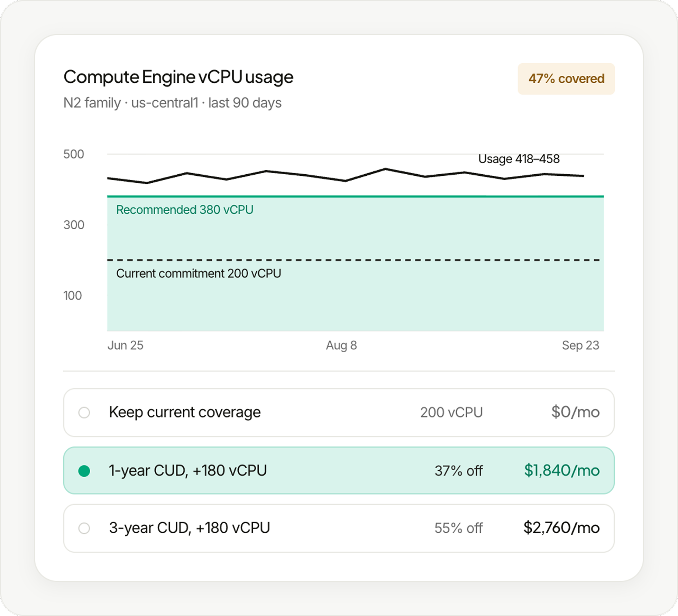Click the 100 y-axis label
678x616 pixels.
[x=73, y=296]
